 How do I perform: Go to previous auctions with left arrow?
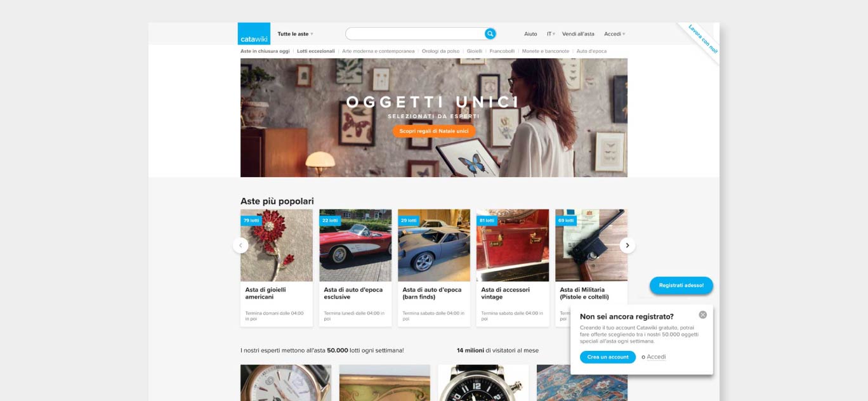point(240,246)
